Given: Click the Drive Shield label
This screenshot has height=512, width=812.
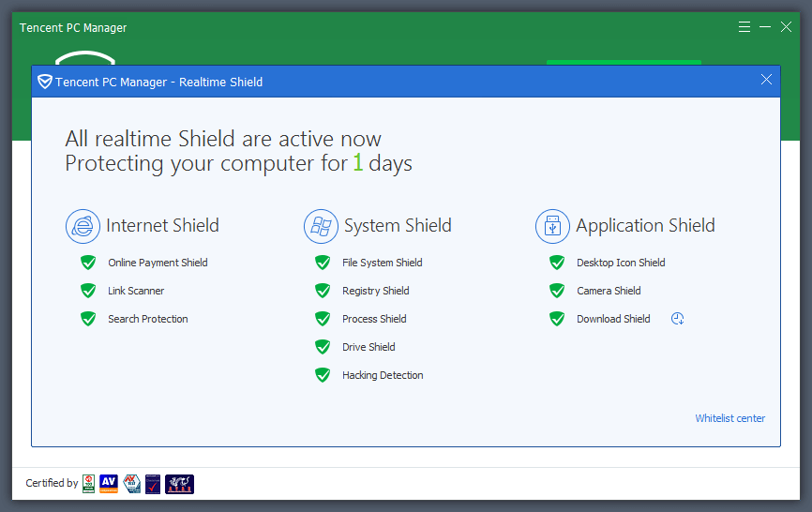Looking at the screenshot, I should click(368, 347).
